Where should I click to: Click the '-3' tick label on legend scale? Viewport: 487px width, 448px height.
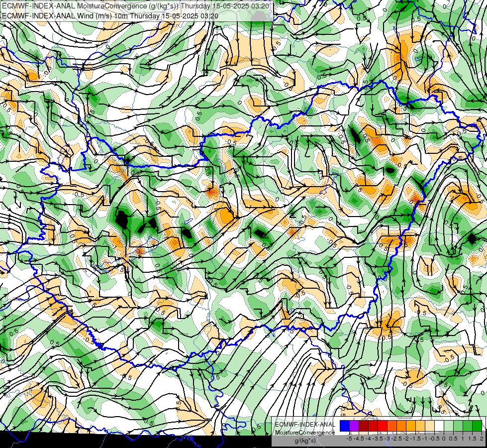387,439
